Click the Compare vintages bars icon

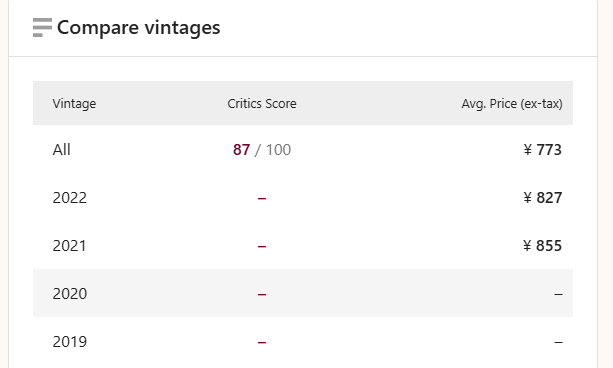(x=42, y=27)
